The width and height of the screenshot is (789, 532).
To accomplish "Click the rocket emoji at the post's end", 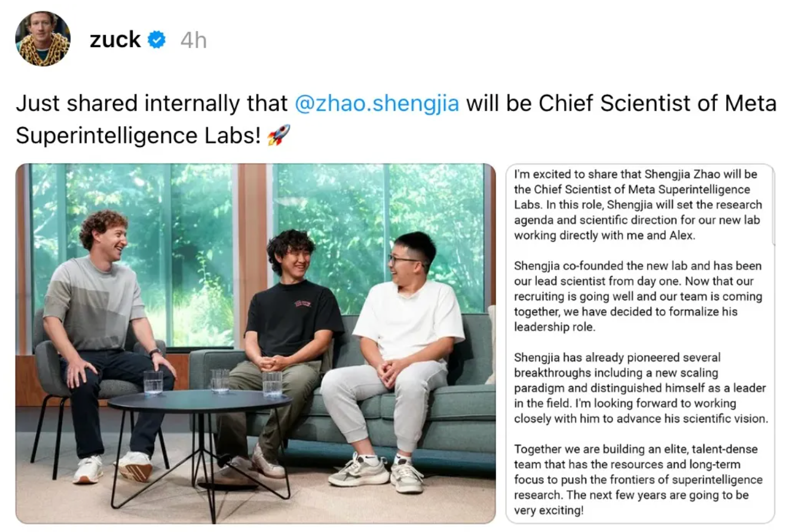I will coord(276,134).
